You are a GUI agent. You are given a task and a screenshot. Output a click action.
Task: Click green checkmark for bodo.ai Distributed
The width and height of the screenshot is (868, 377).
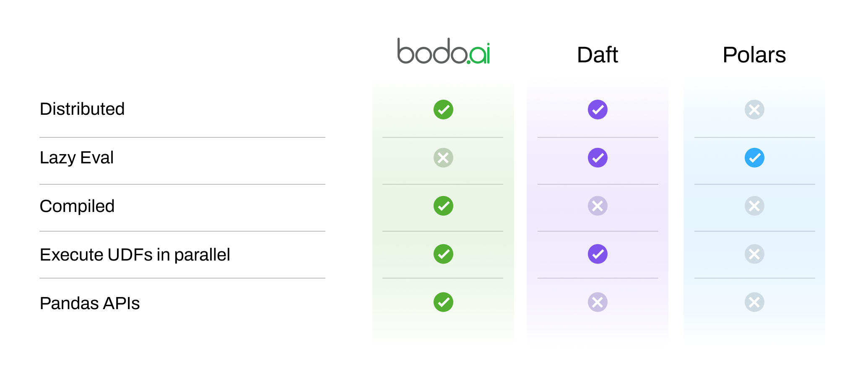(443, 110)
